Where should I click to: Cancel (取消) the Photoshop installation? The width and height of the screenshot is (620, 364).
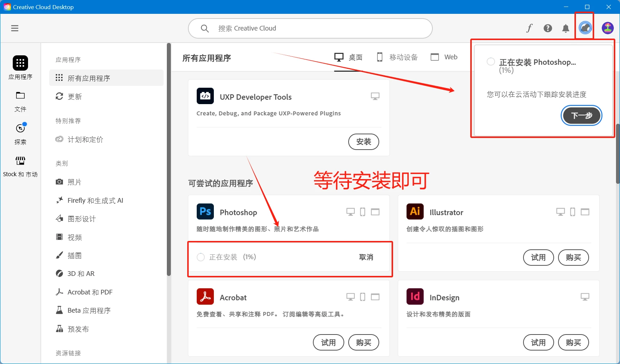pyautogui.click(x=366, y=257)
